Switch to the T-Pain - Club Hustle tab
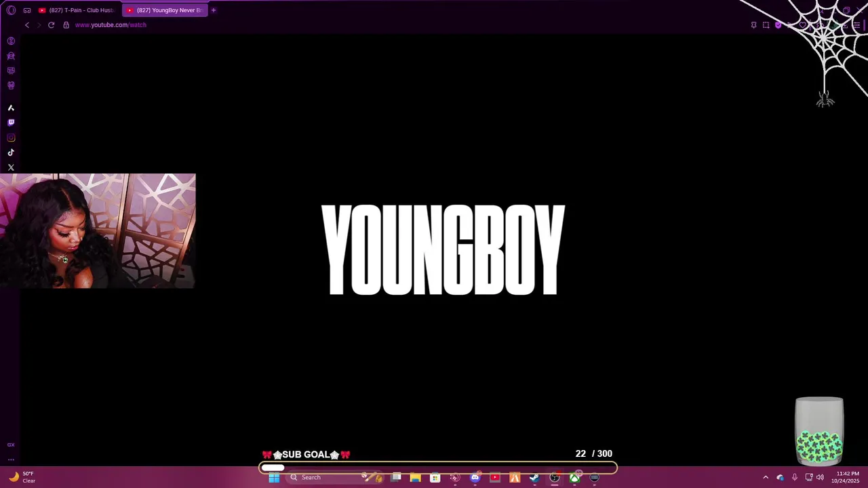 click(x=77, y=10)
